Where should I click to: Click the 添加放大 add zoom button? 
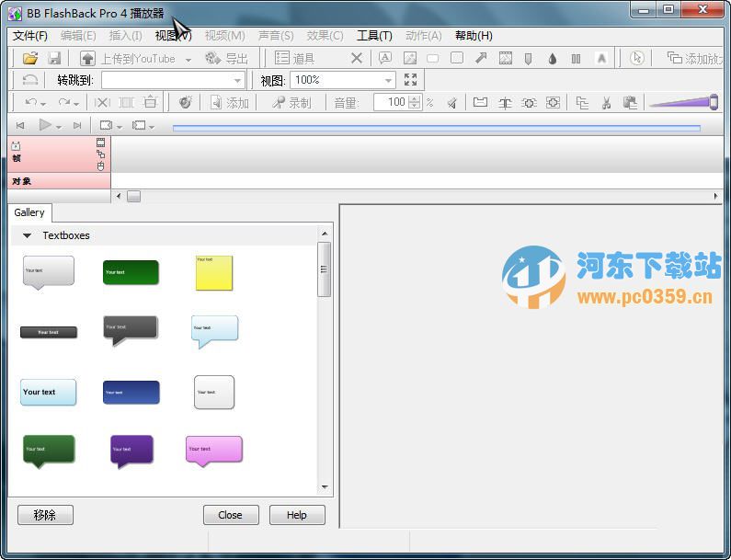tap(694, 58)
